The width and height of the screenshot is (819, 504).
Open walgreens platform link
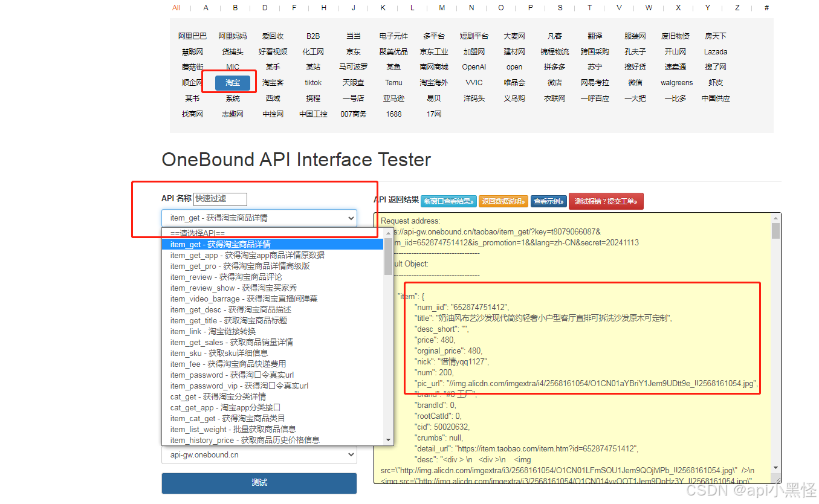coord(676,83)
